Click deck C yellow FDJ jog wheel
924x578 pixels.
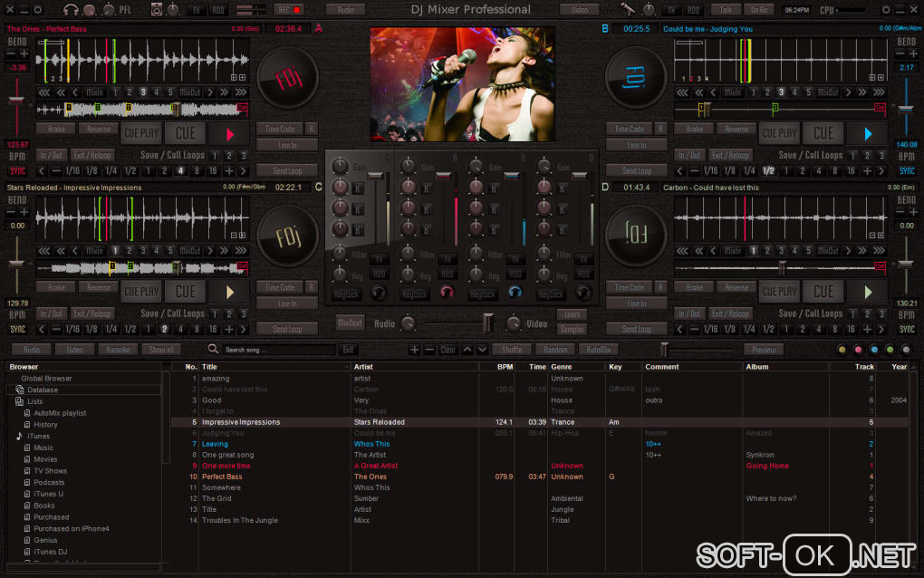point(287,236)
